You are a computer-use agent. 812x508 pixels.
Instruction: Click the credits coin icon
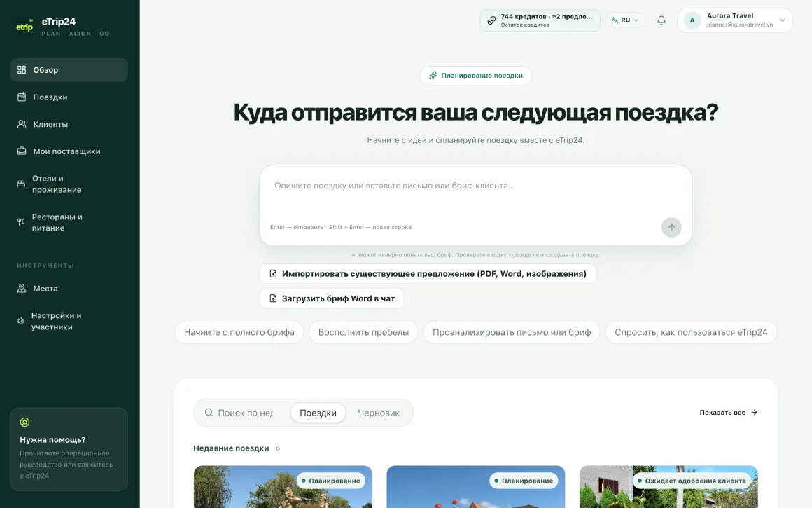click(491, 20)
